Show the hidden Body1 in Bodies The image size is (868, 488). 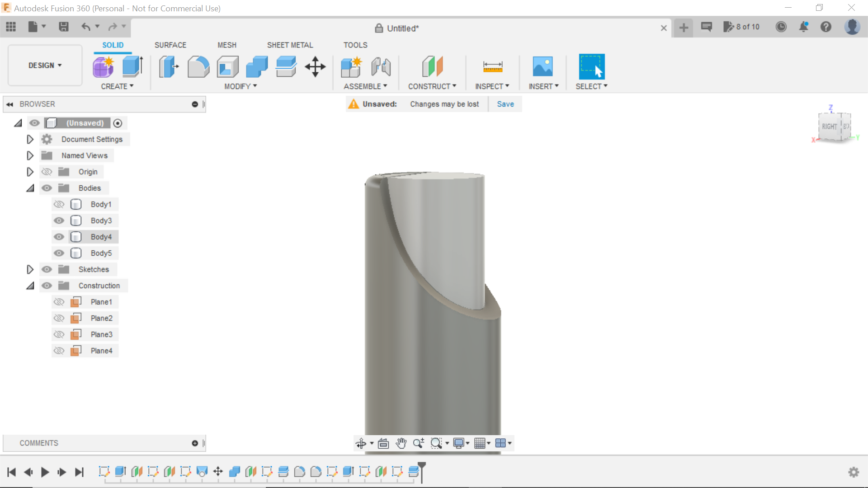pos(59,204)
